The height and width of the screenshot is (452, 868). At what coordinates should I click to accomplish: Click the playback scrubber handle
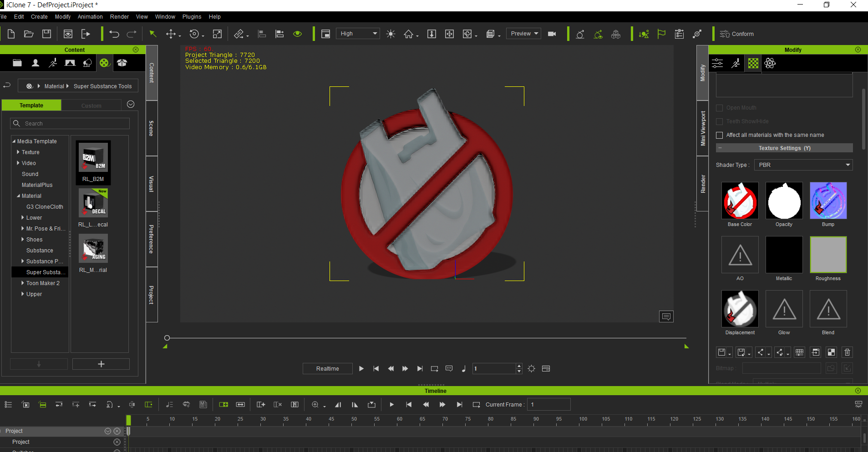tap(167, 338)
